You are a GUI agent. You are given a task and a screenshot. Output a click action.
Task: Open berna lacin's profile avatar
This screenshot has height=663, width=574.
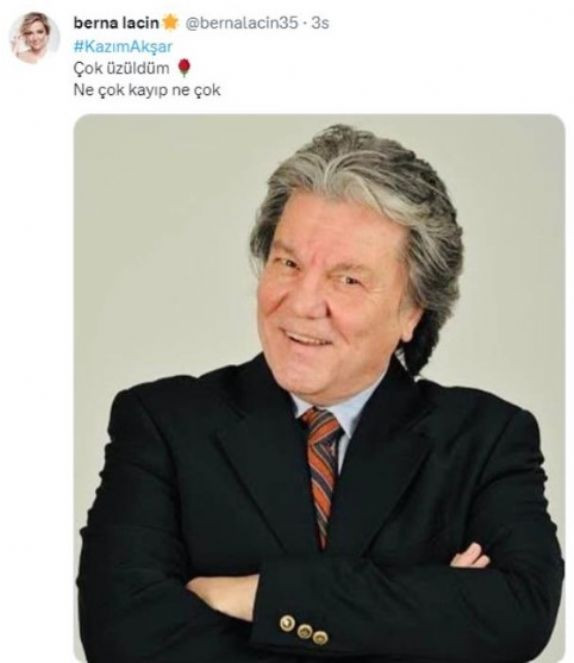tap(36, 38)
